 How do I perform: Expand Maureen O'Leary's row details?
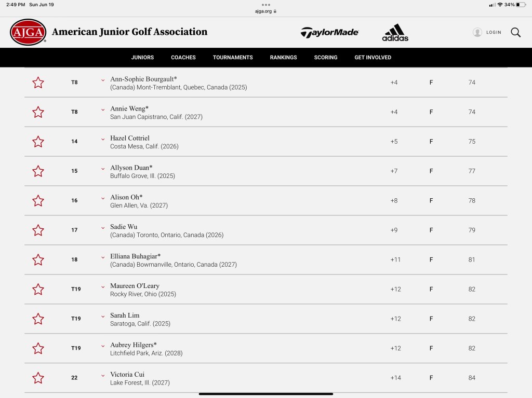103,286
